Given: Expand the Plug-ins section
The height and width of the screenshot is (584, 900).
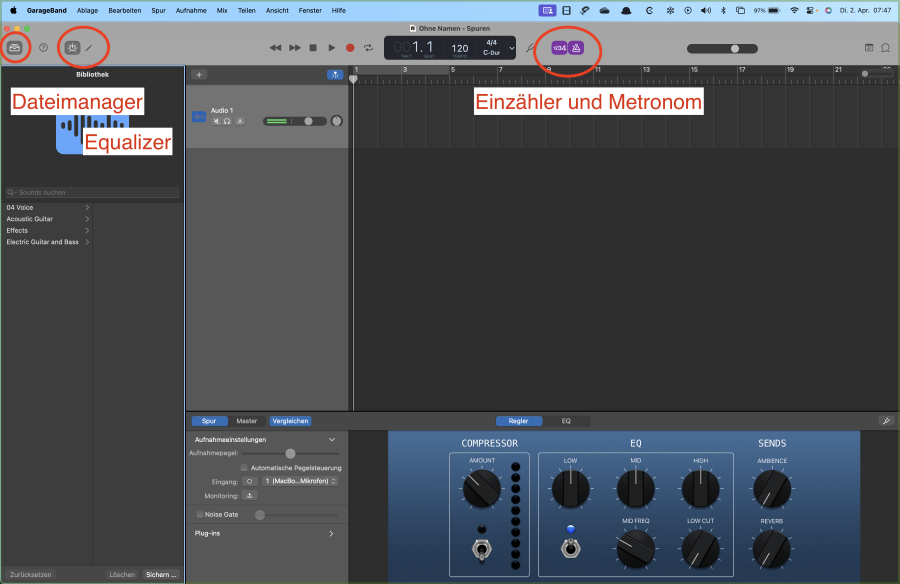Looking at the screenshot, I should pos(331,534).
